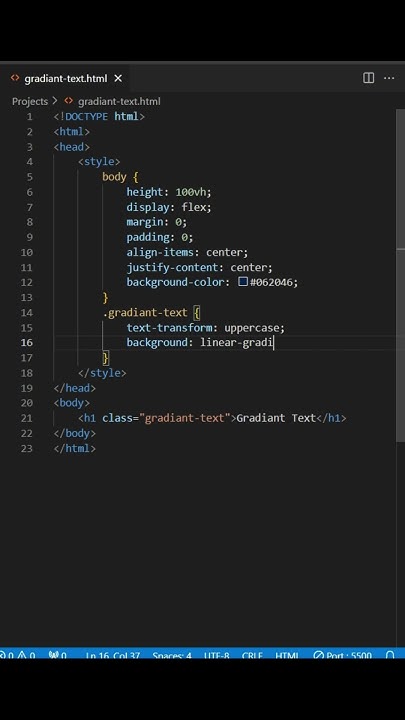Screen dimensions: 405x720
Task: Click Spaces: 4 indentation setting
Action: tap(172, 655)
